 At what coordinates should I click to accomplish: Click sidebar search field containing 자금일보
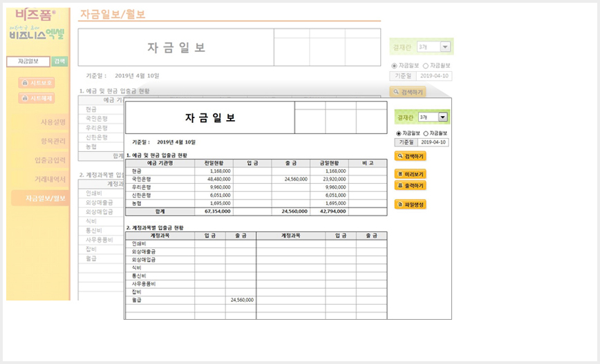tap(28, 61)
